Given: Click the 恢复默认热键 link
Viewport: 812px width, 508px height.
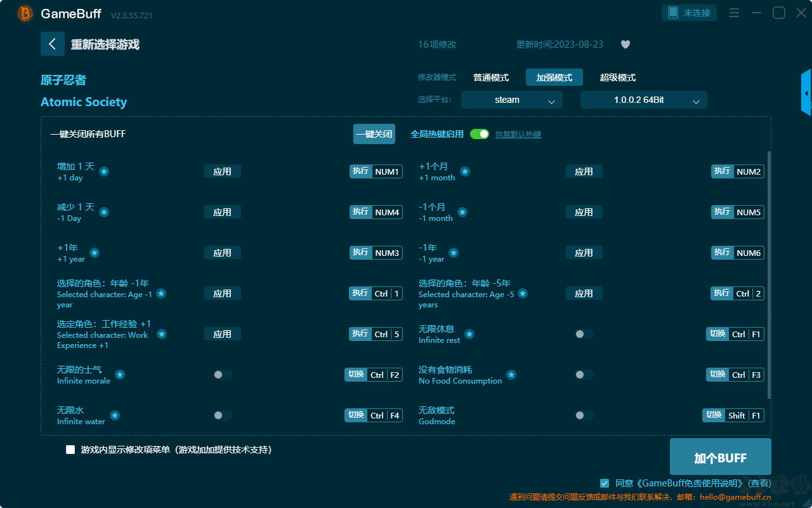Looking at the screenshot, I should point(518,135).
